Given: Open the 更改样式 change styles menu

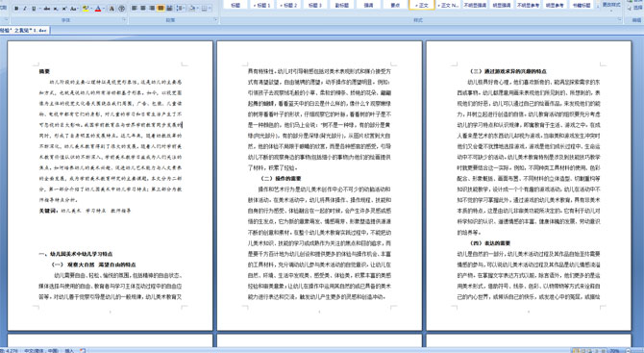Looking at the screenshot, I should 611,7.
